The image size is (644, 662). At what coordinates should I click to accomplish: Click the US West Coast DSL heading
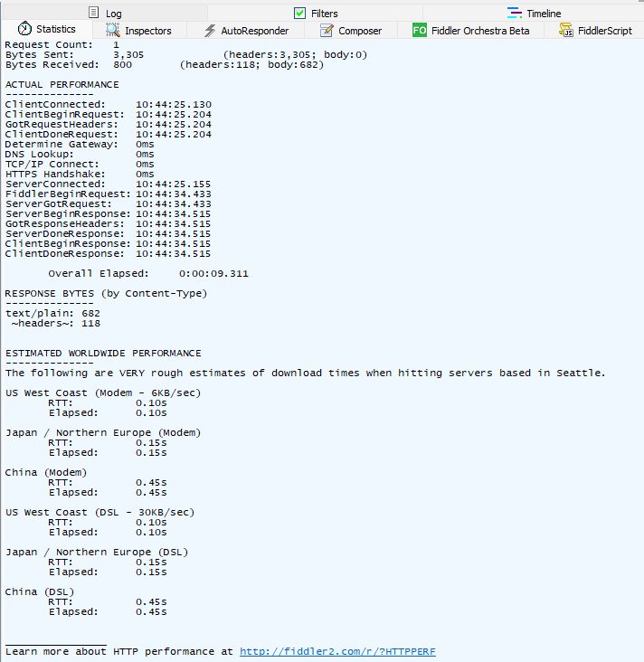100,513
